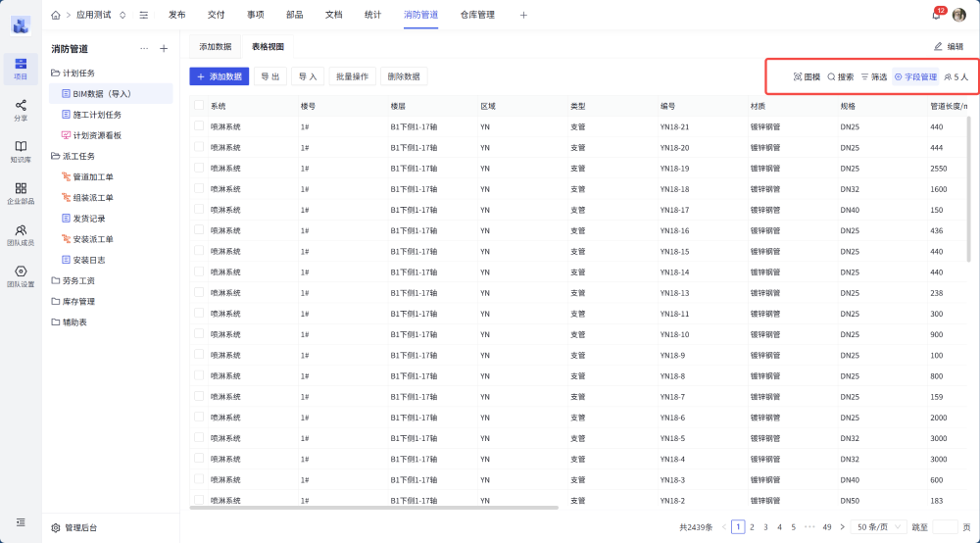Click the notification bell icon
This screenshot has width=980, height=543.
pos(936,15)
